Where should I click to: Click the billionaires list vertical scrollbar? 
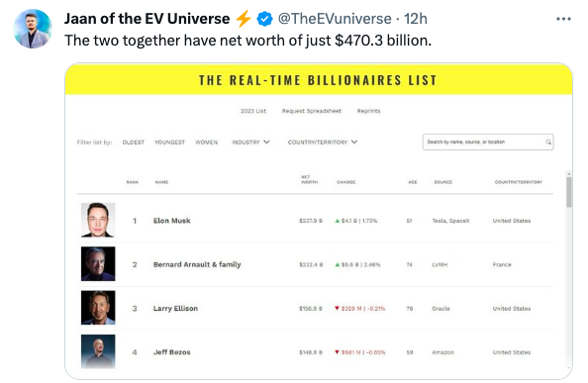[x=569, y=192]
